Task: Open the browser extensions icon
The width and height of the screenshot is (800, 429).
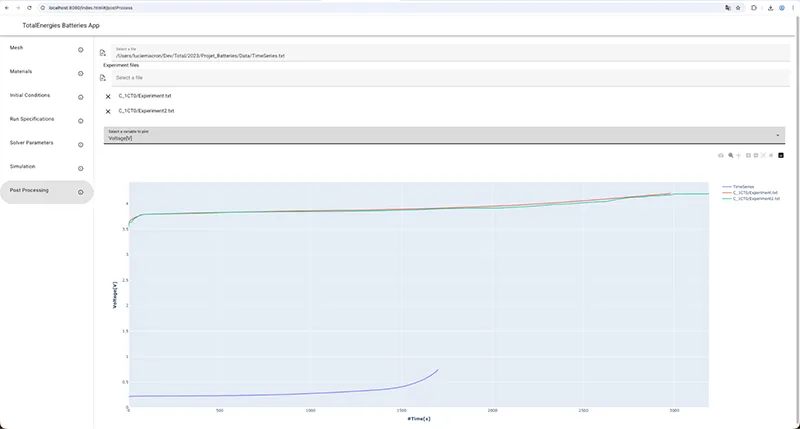Action: [754, 8]
